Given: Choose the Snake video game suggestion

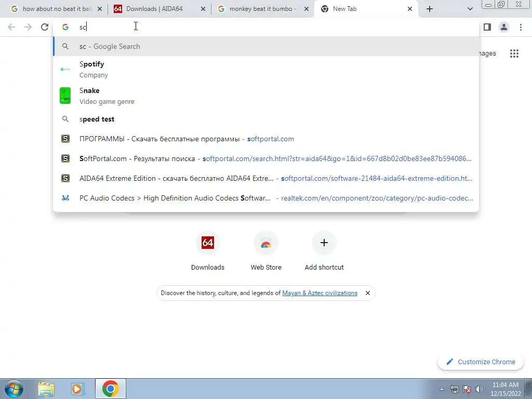Looking at the screenshot, I should point(266,96).
